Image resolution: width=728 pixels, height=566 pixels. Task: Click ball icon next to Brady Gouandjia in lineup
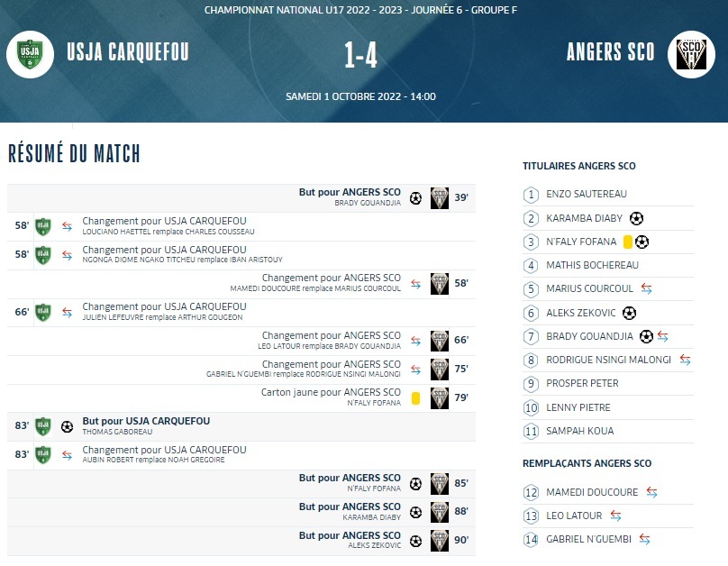646,336
